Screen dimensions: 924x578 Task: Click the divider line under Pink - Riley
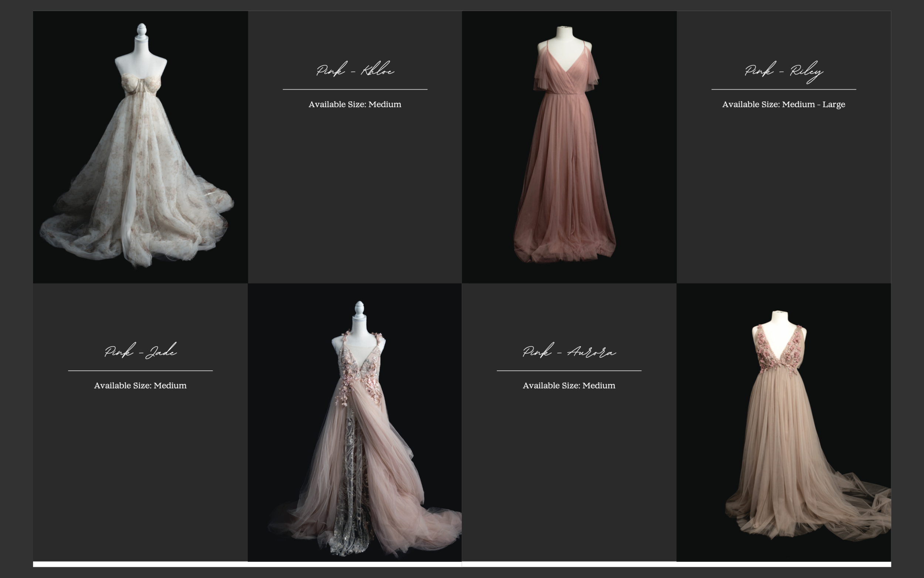click(x=784, y=89)
